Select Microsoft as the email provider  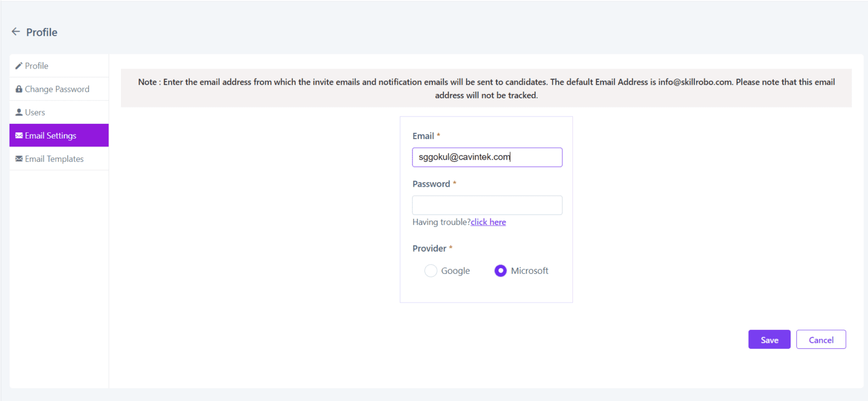[500, 270]
